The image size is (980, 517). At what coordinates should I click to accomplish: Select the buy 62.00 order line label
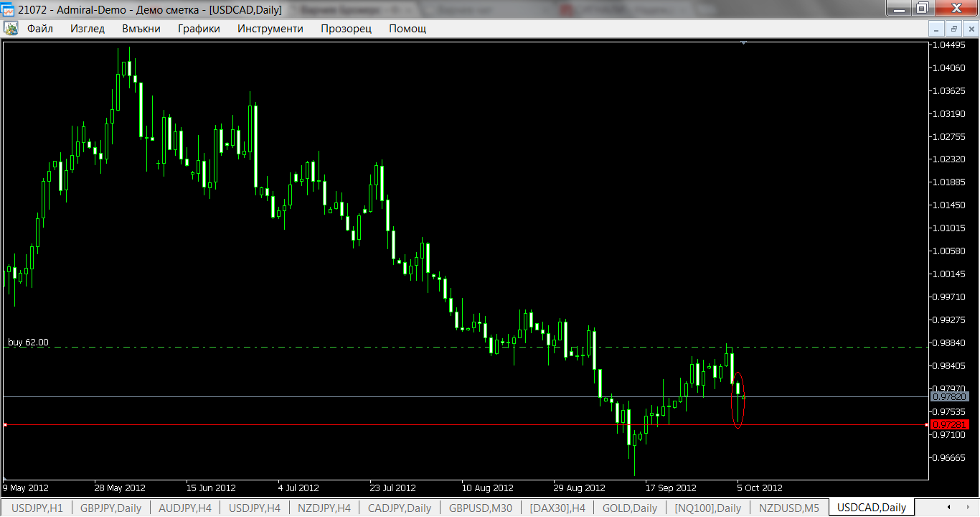[29, 343]
